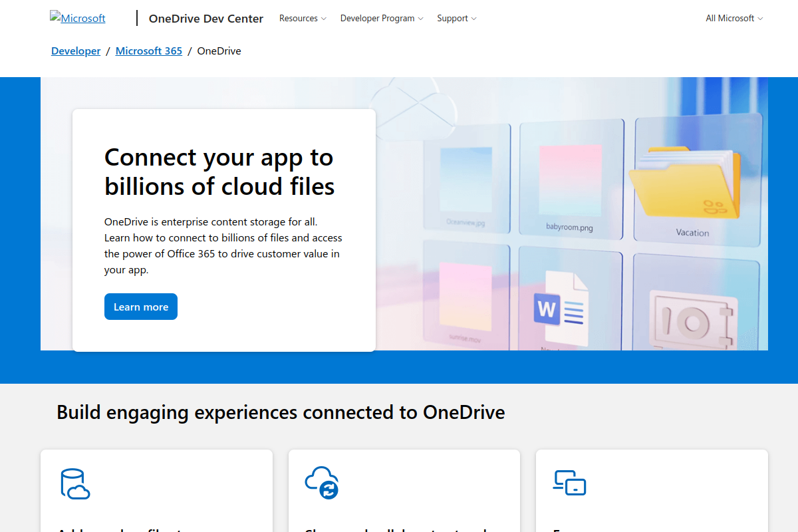Click the 'OneDrive is enterprise content storage' paragraph
This screenshot has height=532, width=798.
pyautogui.click(x=223, y=245)
